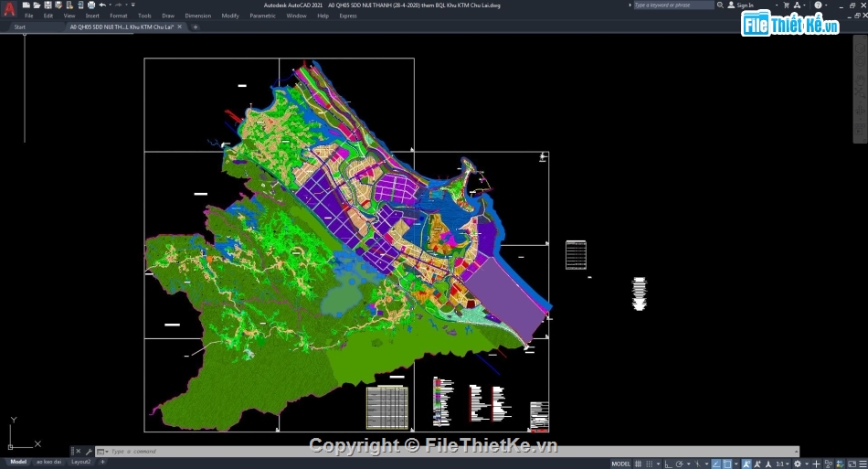This screenshot has width=868, height=469.
Task: Open the Modify menu
Action: pyautogui.click(x=230, y=16)
